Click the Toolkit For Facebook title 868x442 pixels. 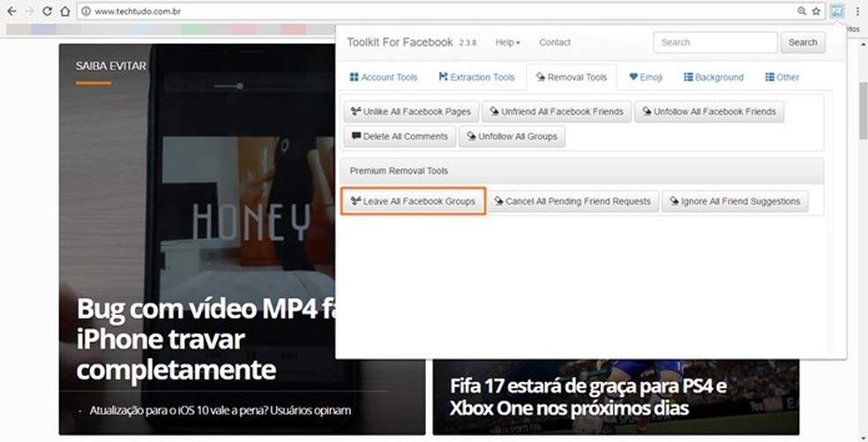click(400, 42)
